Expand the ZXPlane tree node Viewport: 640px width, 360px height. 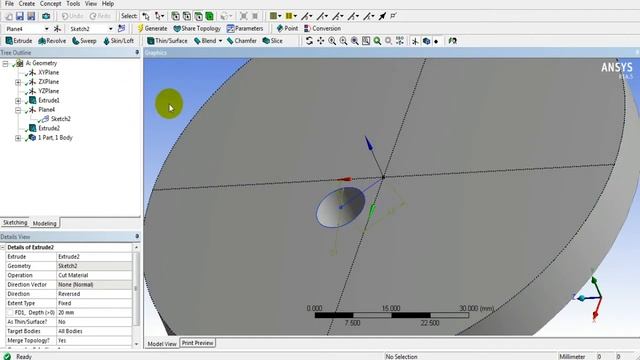point(18,82)
